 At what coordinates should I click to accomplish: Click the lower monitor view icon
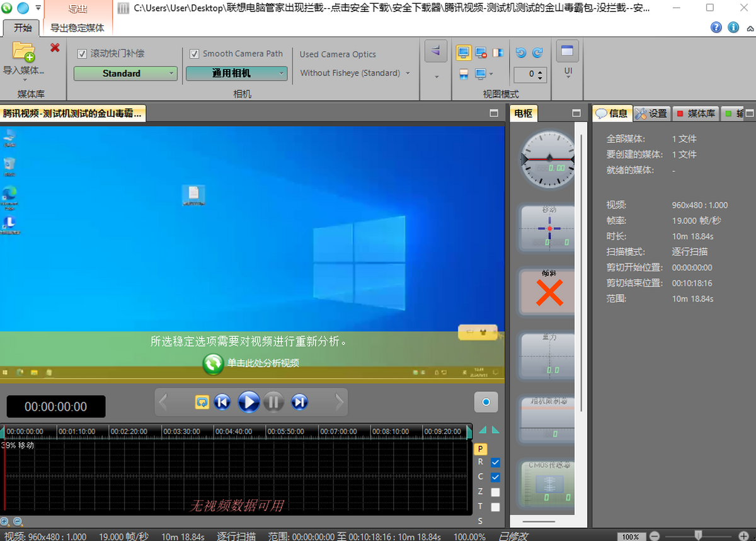click(x=481, y=74)
